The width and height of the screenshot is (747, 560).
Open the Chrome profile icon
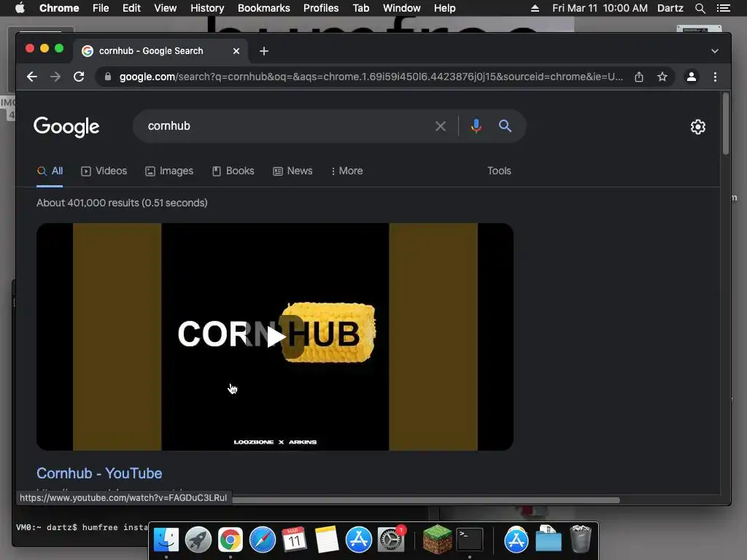tap(692, 77)
